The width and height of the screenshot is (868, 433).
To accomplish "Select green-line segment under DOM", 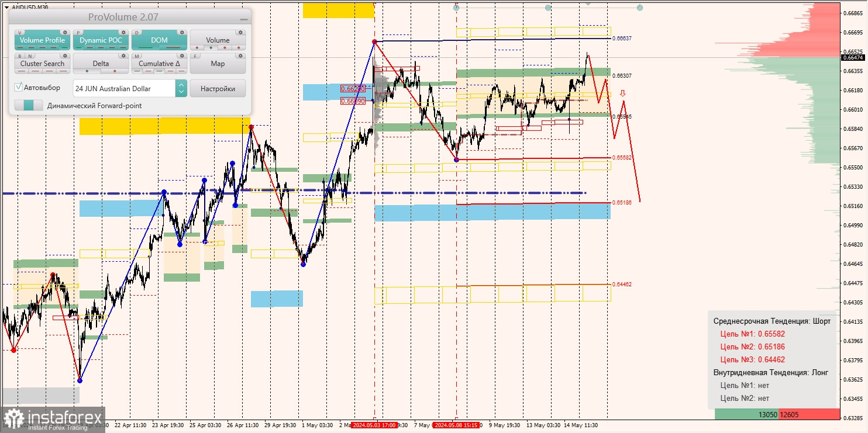I will pos(146,47).
